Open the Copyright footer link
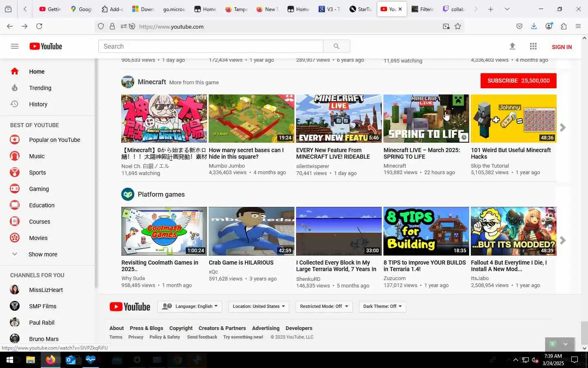588x368 pixels. [x=181, y=328]
